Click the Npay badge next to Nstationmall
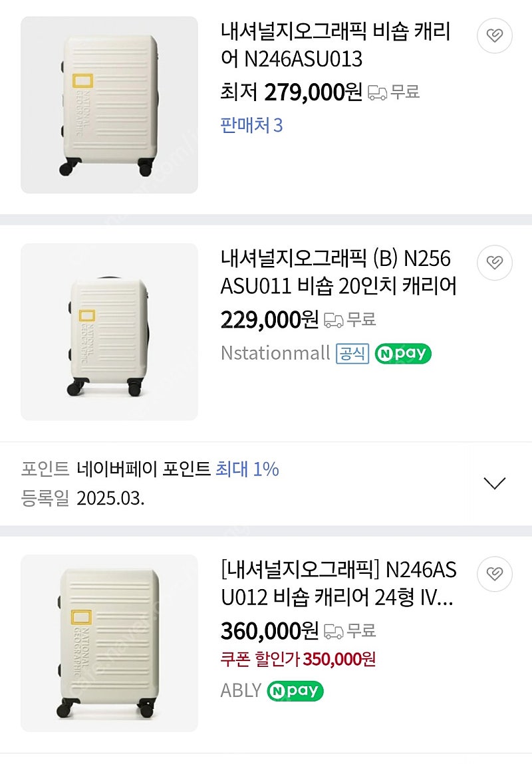 pyautogui.click(x=403, y=353)
